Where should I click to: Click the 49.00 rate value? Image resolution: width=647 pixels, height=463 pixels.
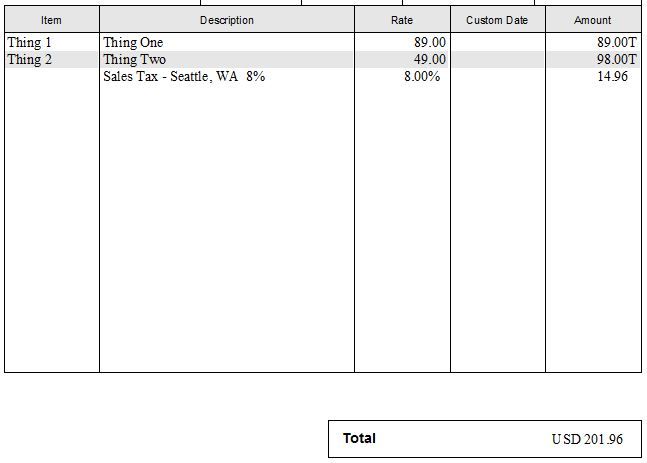(x=430, y=60)
